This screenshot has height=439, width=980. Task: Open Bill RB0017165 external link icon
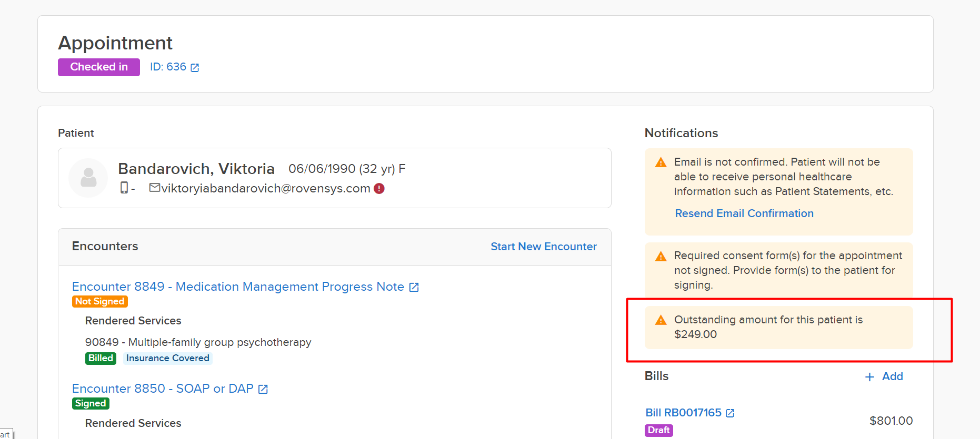pos(730,413)
